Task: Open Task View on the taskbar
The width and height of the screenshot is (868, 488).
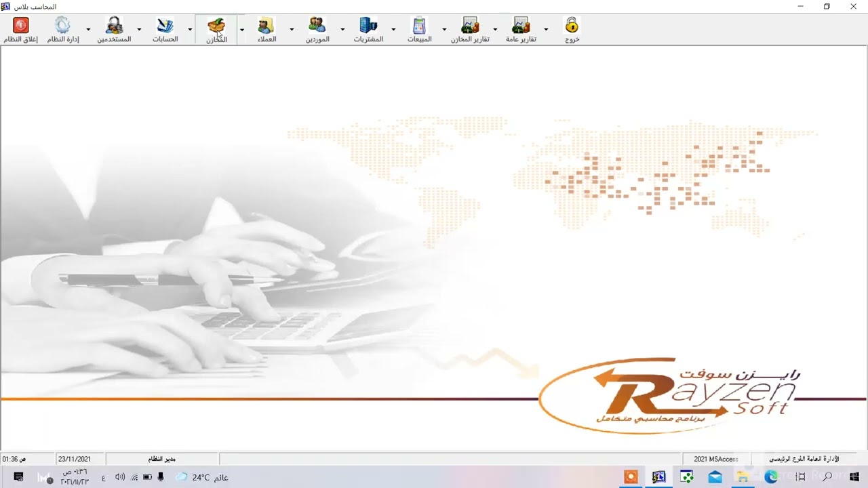Action: 800,477
